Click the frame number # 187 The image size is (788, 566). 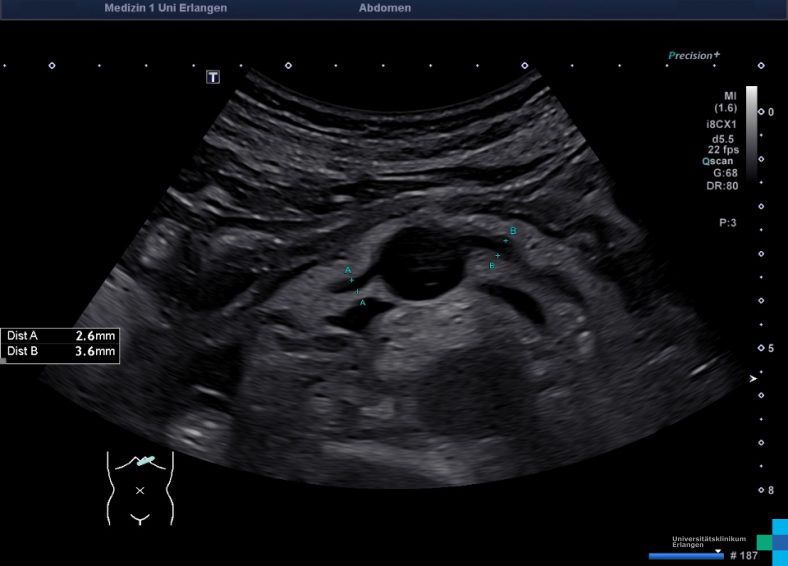click(x=745, y=555)
